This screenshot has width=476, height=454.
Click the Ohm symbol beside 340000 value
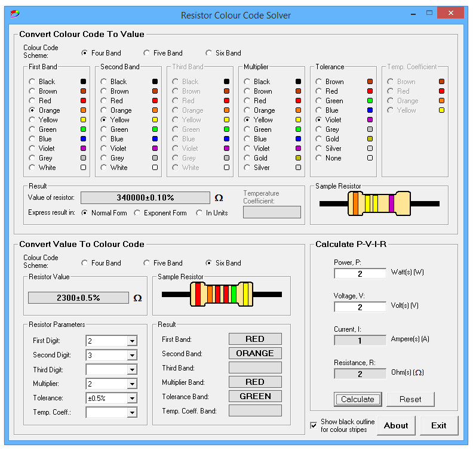coord(219,198)
